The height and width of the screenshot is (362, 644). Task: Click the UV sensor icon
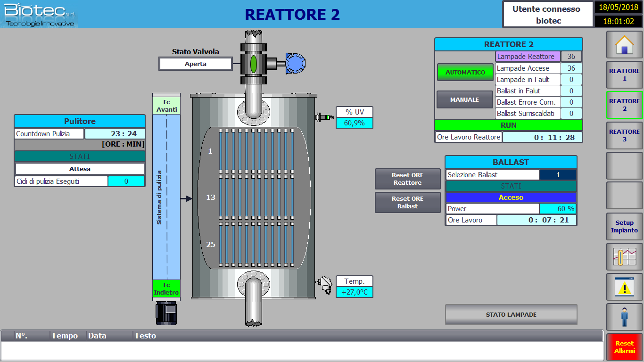(x=324, y=116)
